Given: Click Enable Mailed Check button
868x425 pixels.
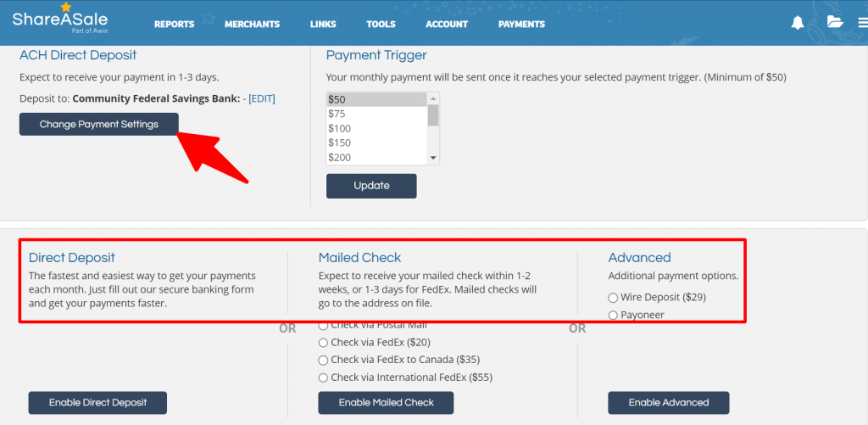Looking at the screenshot, I should point(386,402).
